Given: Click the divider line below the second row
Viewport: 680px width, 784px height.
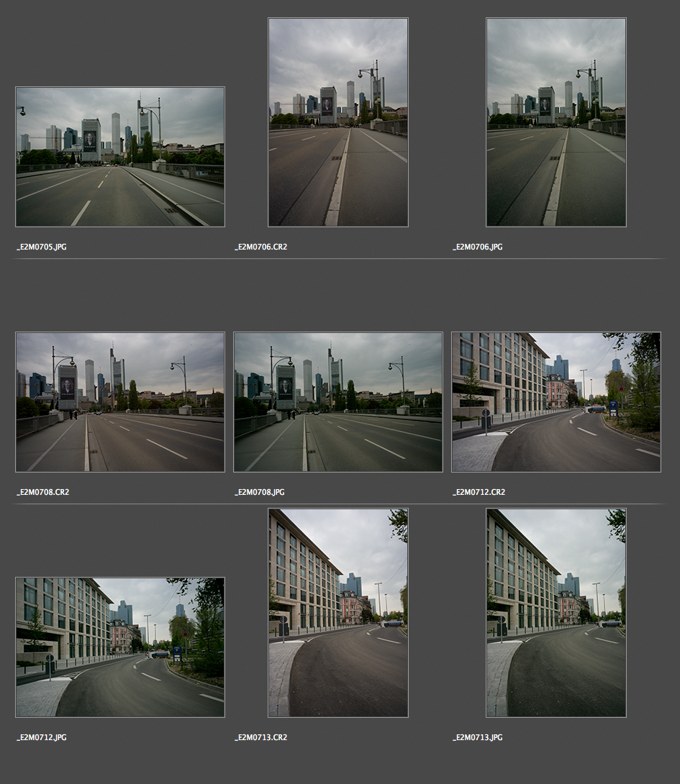Looking at the screenshot, I should click(x=338, y=503).
